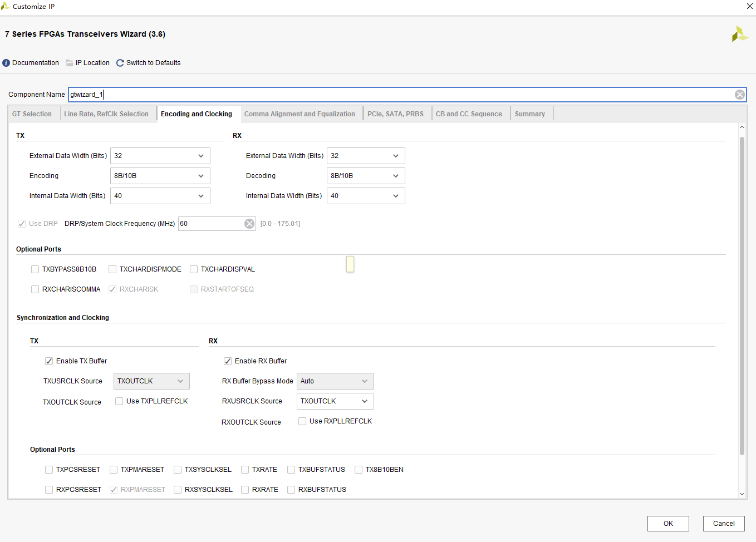Go to the Summary tab
756x542 pixels.
click(530, 114)
